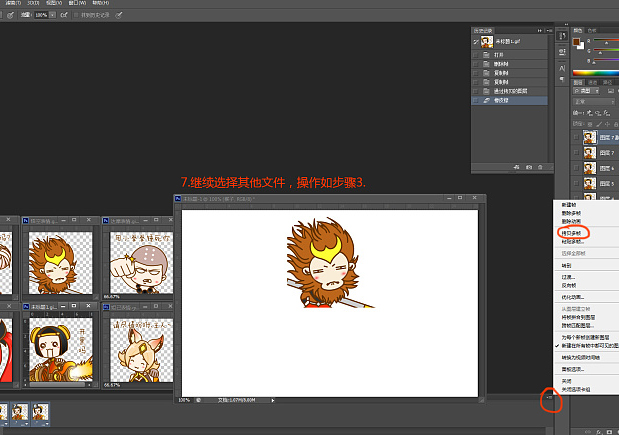Image resolution: width=619 pixels, height=435 pixels.
Task: Click the pressure-for-opacity icon left of flow
Action: [x=11, y=15]
